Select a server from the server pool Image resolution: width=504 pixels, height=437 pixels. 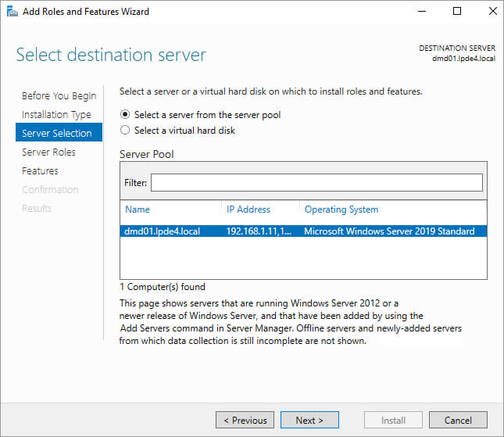point(125,115)
